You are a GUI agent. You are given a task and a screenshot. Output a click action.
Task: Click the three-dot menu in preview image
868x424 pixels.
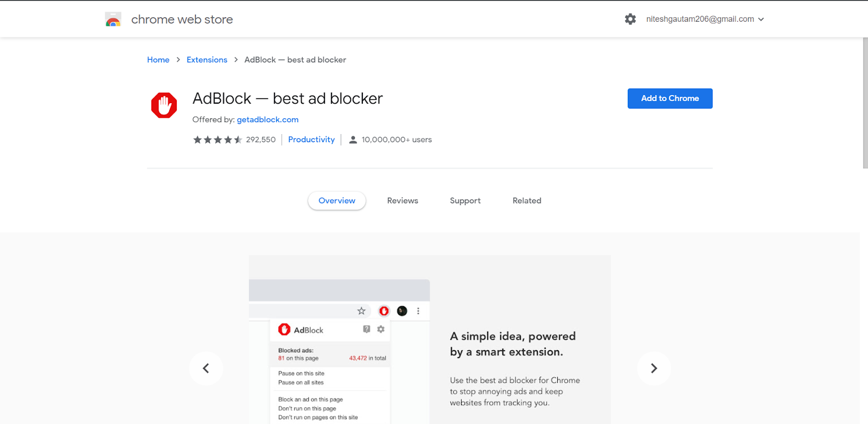tap(418, 311)
